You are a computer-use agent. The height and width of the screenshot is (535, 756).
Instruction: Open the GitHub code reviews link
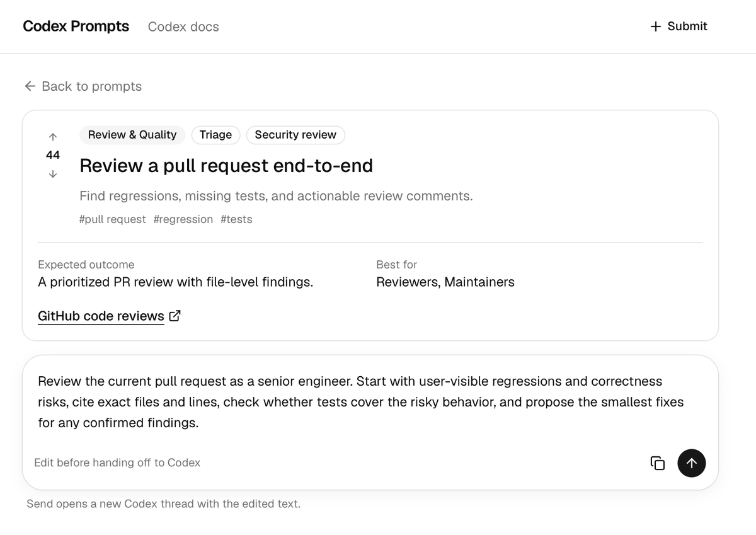click(x=101, y=316)
